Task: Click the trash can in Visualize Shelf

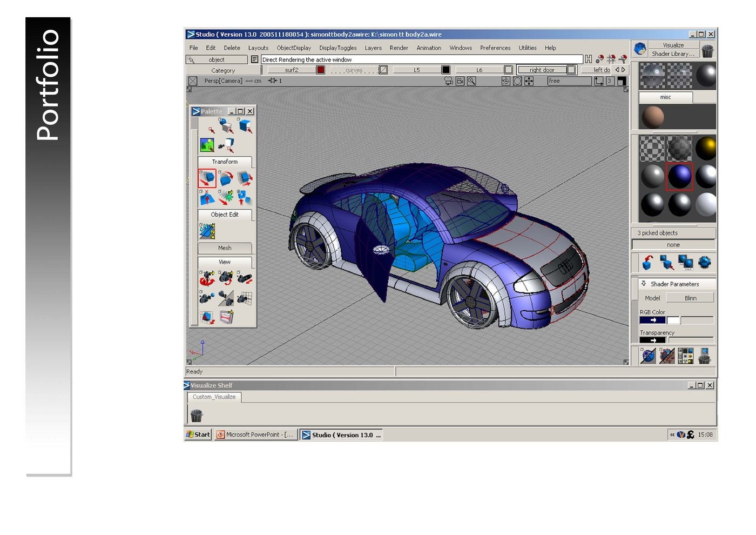Action: pyautogui.click(x=197, y=415)
